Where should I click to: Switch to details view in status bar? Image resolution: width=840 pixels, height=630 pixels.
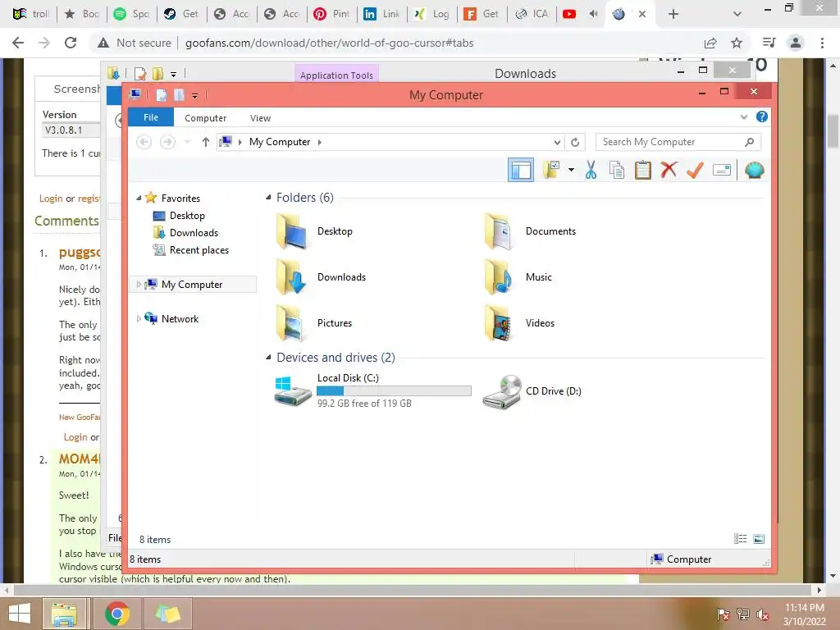pos(741,539)
